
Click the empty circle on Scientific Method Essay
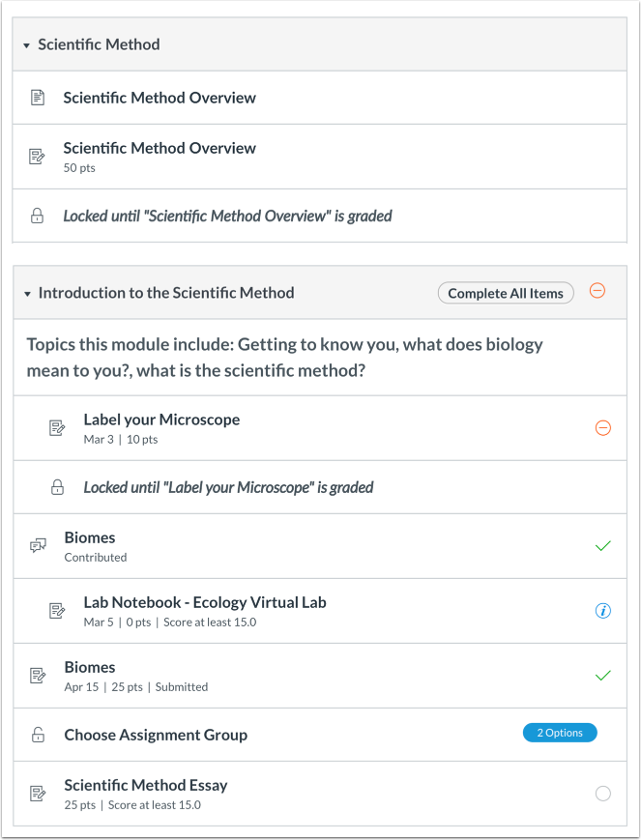coord(603,794)
